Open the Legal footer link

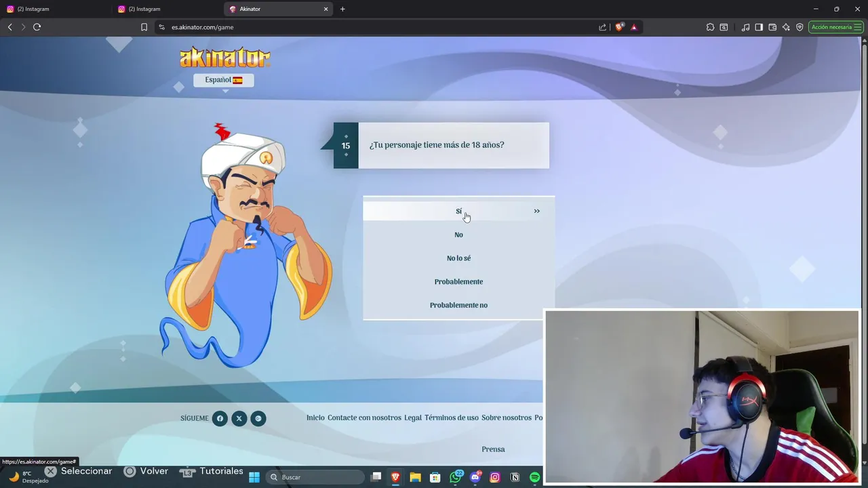tap(413, 418)
